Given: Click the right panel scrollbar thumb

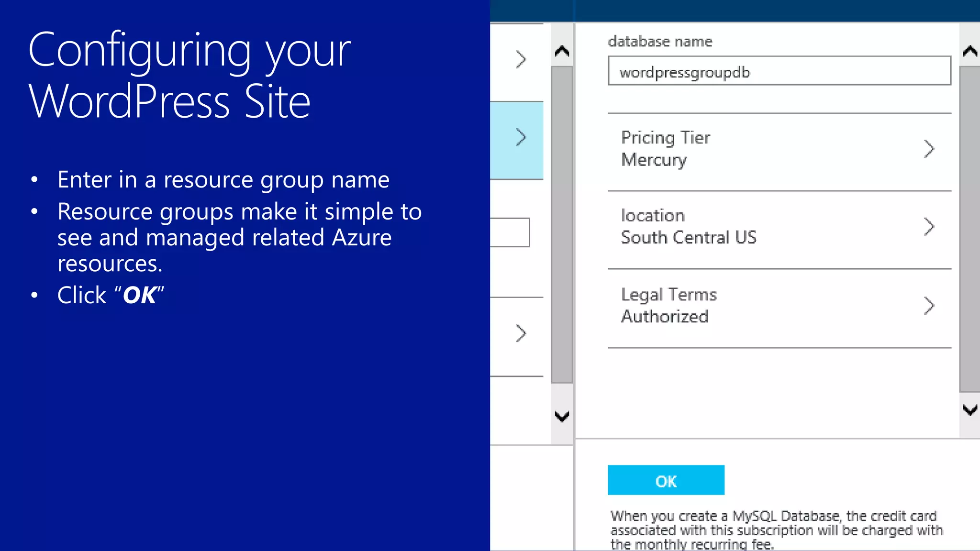Looking at the screenshot, I should coord(969,230).
